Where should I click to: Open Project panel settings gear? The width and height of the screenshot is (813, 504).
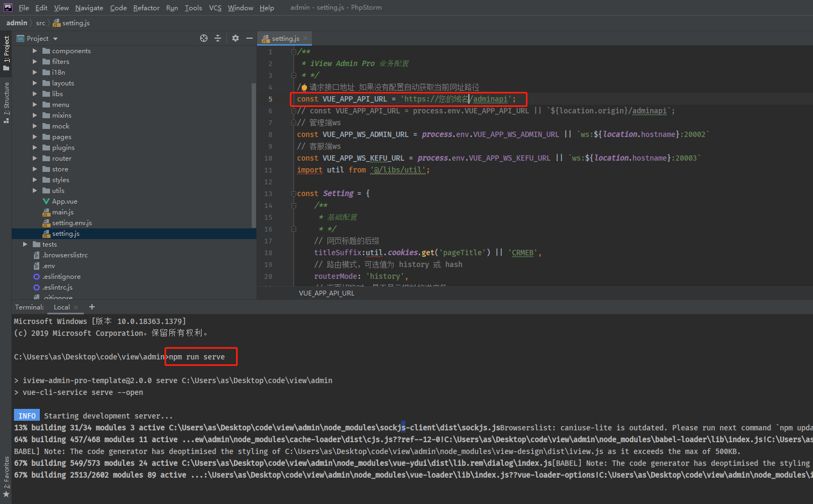235,38
